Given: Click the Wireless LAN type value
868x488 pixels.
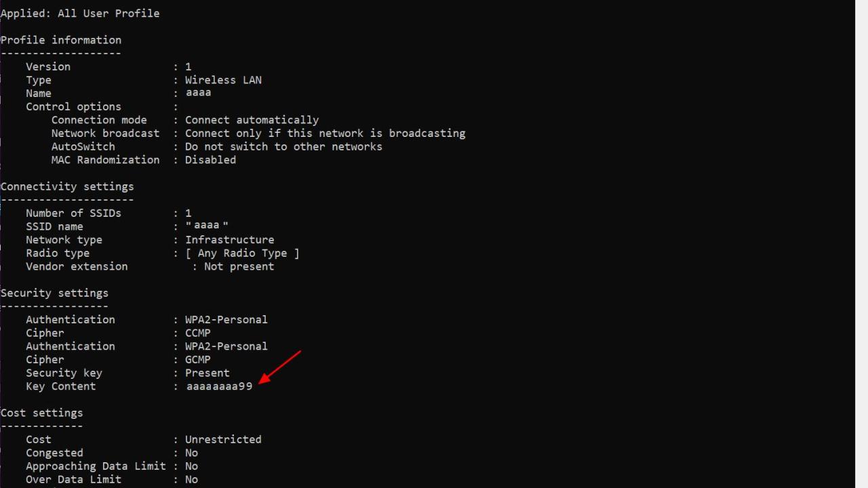Looking at the screenshot, I should (x=223, y=80).
